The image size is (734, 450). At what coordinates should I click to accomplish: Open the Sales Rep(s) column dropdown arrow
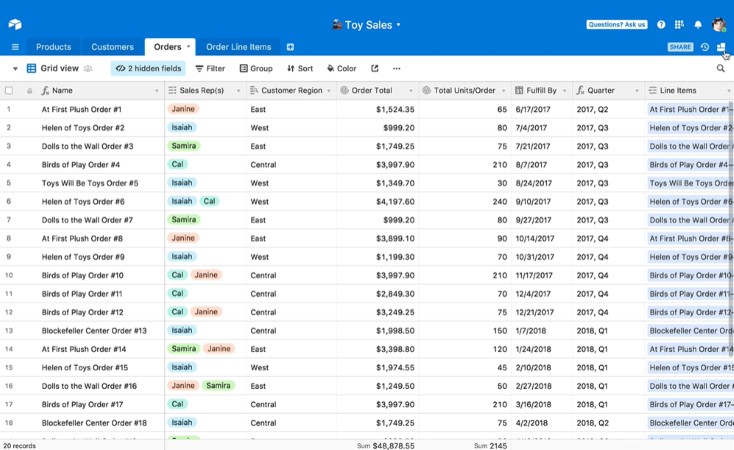pos(238,91)
